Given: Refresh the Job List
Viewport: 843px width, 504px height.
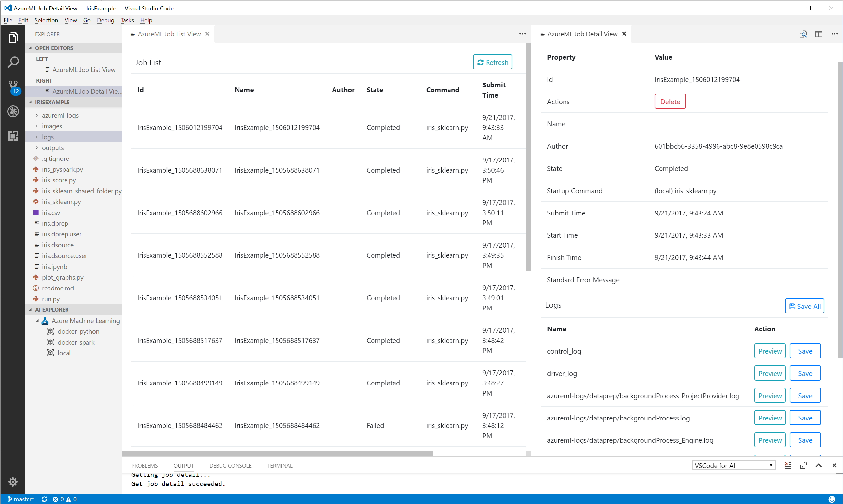Looking at the screenshot, I should pos(492,62).
